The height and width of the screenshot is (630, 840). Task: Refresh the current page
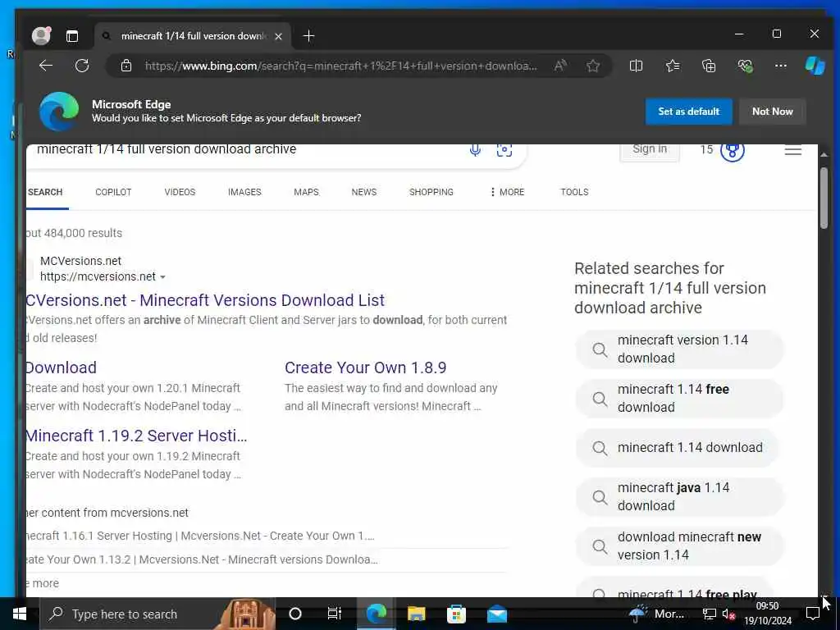[82, 66]
